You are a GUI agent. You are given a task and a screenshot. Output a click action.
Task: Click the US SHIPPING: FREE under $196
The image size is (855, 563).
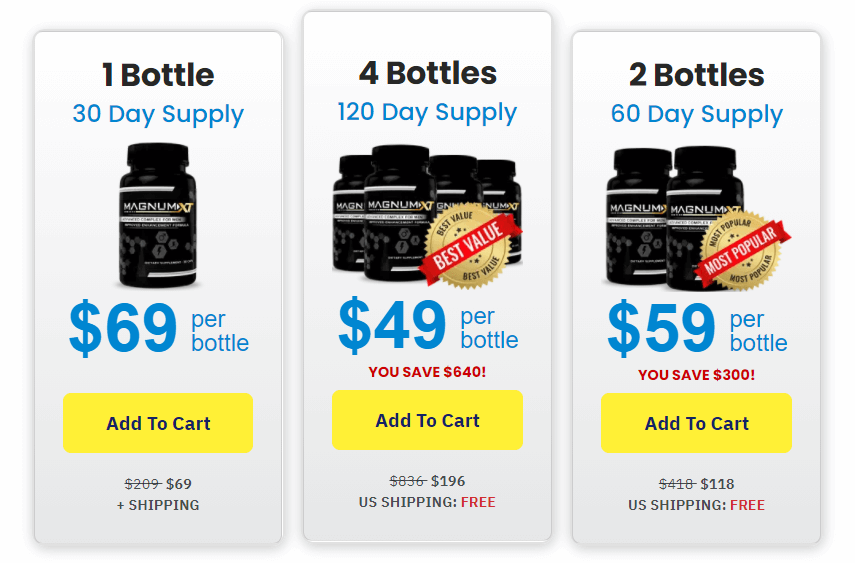coord(427,502)
